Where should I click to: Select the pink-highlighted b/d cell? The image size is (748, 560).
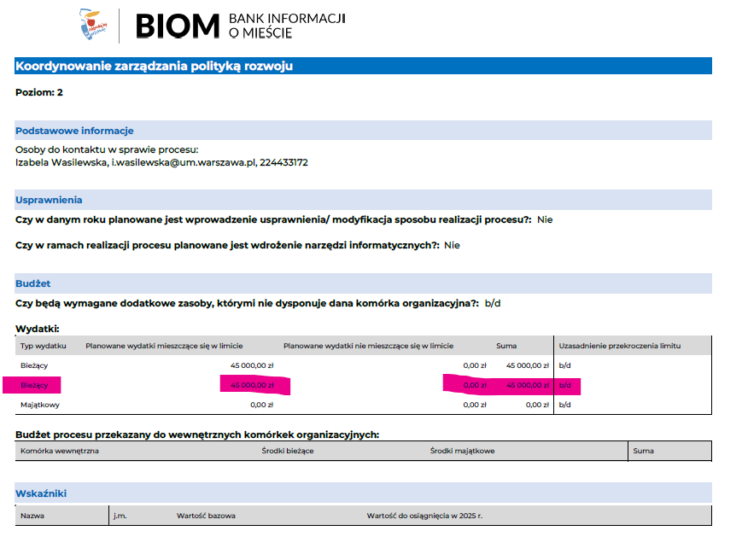(564, 385)
